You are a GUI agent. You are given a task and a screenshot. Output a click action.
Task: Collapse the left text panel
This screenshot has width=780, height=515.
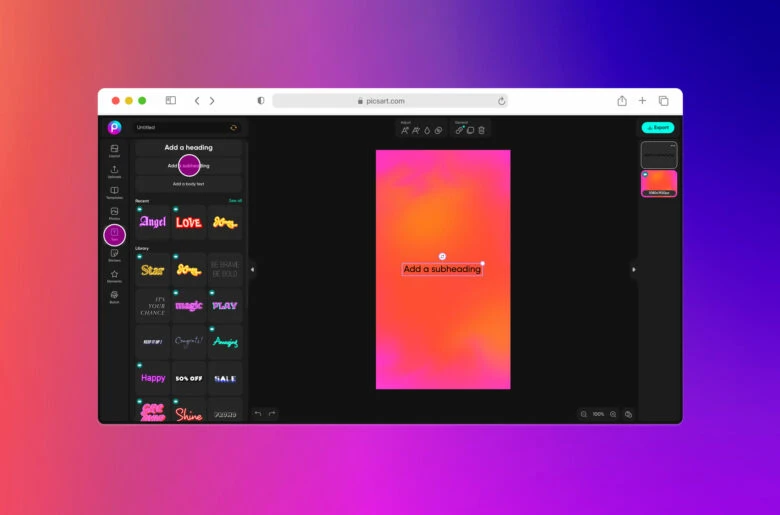click(252, 269)
